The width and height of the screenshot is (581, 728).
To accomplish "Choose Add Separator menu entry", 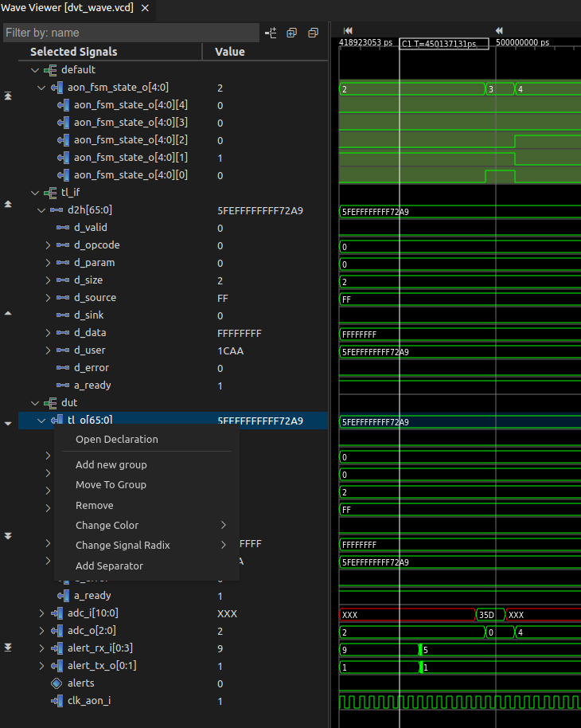I will pyautogui.click(x=110, y=566).
